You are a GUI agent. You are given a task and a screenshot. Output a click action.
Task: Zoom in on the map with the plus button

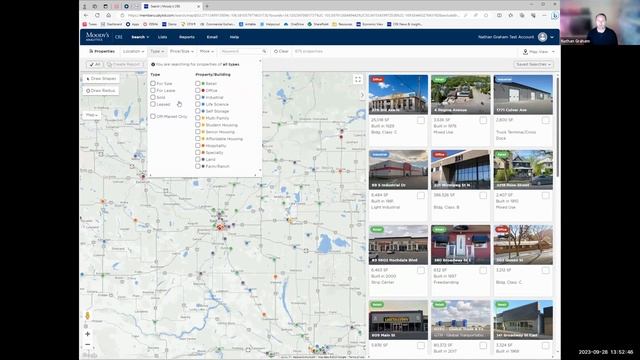tap(87, 334)
